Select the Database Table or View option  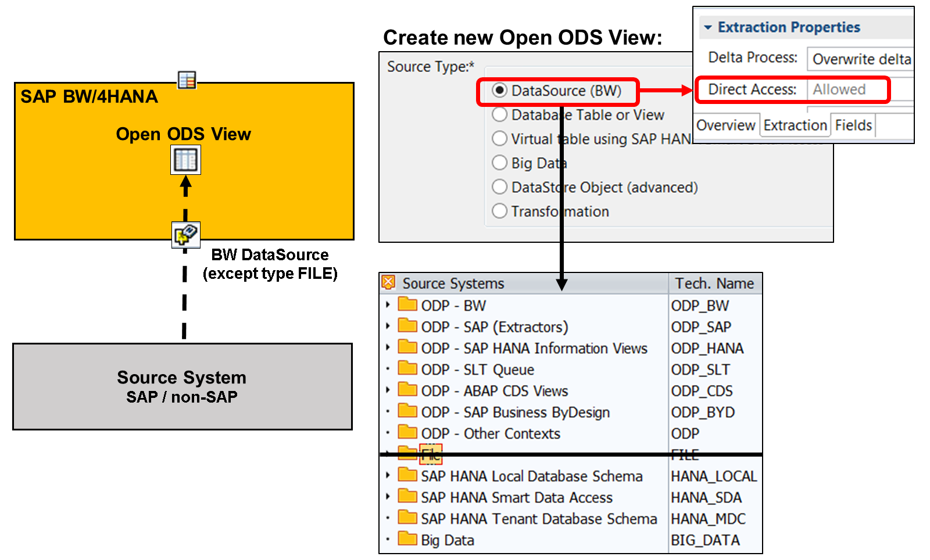pyautogui.click(x=499, y=114)
